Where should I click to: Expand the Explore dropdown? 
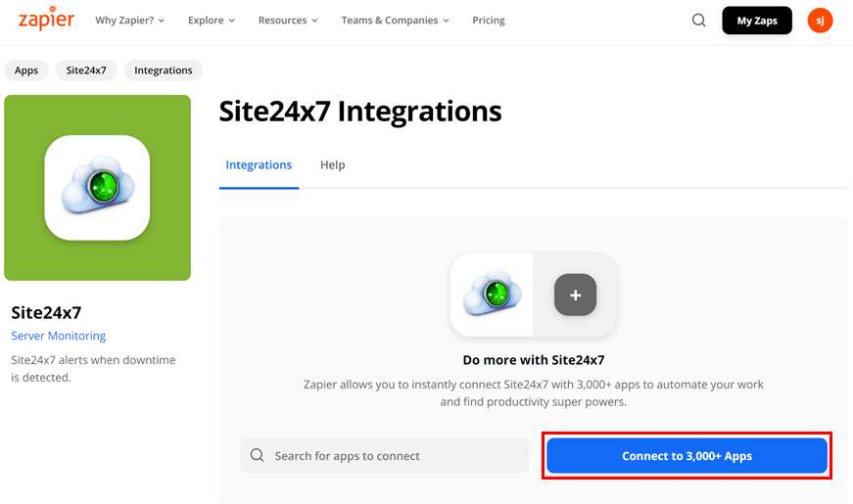[x=212, y=21]
